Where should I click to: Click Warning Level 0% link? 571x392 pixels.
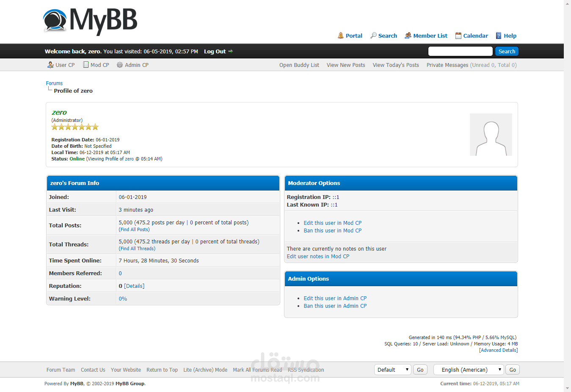click(x=123, y=298)
